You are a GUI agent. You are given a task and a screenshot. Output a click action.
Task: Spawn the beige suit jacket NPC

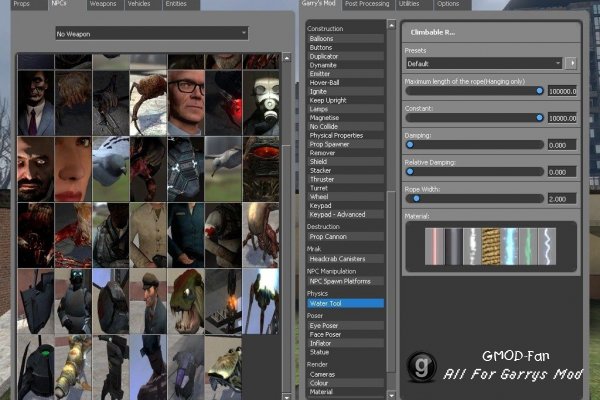148,235
